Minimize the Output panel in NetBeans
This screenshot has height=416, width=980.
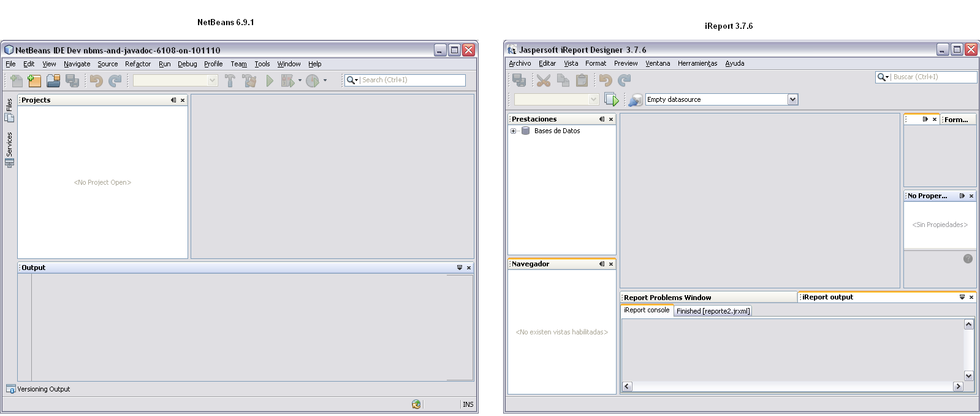pos(460,268)
